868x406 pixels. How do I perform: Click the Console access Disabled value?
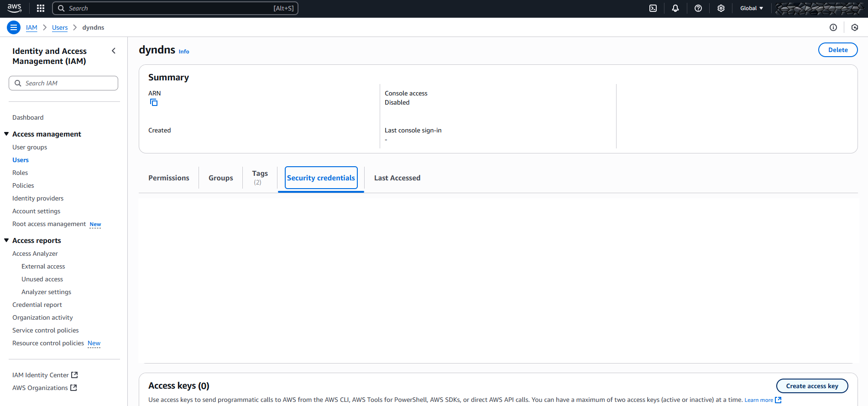(x=397, y=102)
